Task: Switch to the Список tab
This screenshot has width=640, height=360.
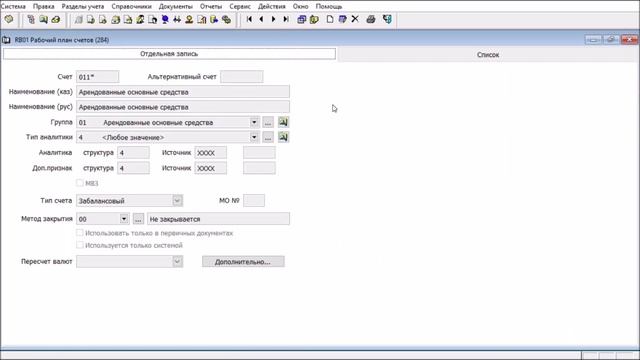Action: point(488,54)
